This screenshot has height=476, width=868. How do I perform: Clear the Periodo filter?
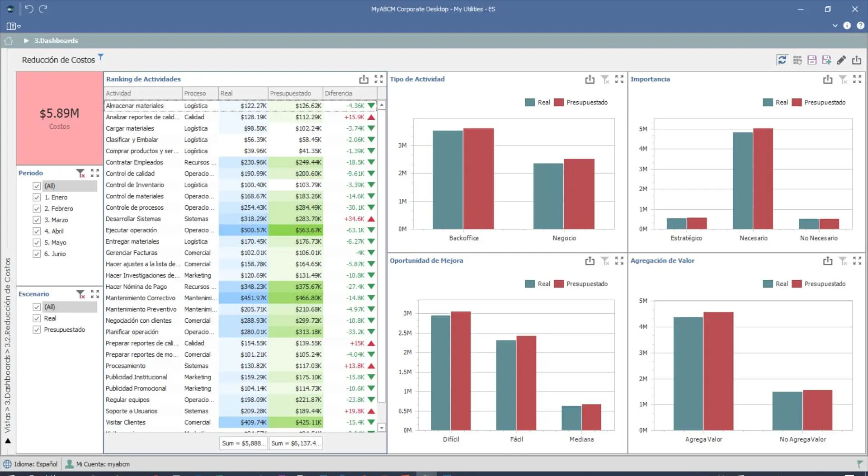click(80, 173)
